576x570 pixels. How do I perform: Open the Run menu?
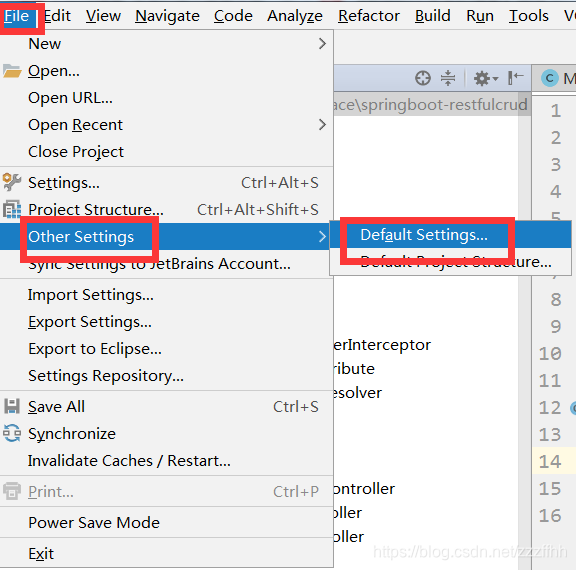pos(480,16)
